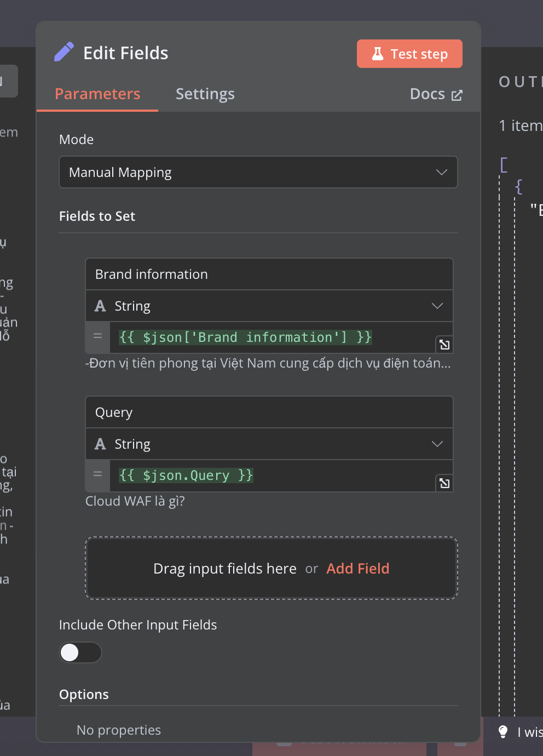Expand the String type dropdown for Query
The width and height of the screenshot is (543, 756).
click(269, 444)
